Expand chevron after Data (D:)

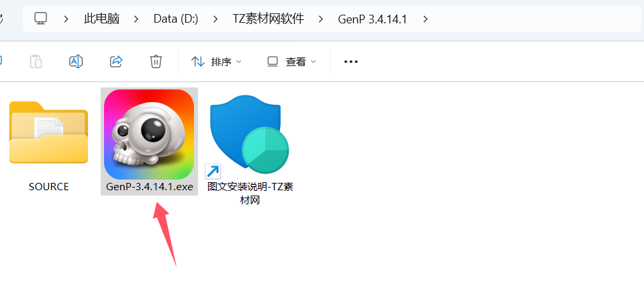tap(215, 19)
